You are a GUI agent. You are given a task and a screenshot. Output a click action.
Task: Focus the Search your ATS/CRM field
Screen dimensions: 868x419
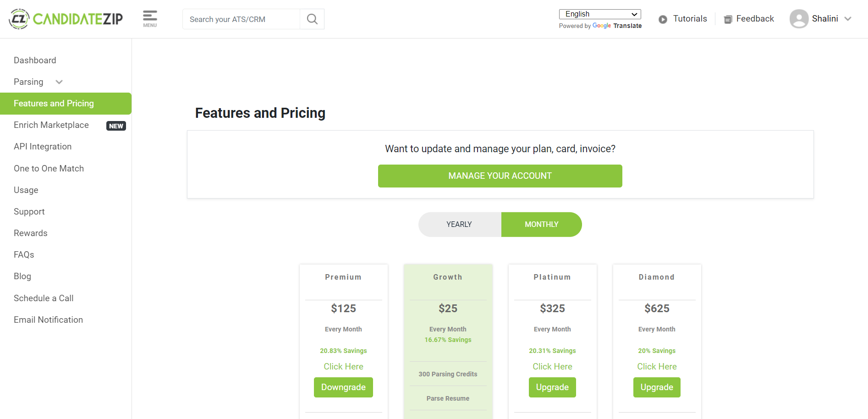241,19
